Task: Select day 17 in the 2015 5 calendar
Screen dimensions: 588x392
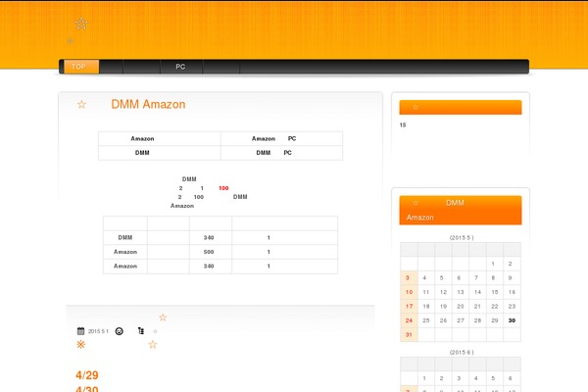Action: point(409,307)
